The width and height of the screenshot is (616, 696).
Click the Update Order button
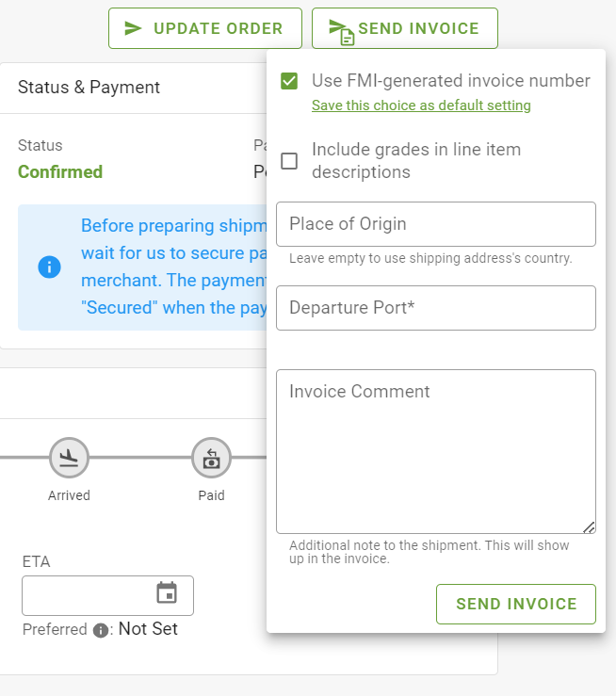point(205,28)
